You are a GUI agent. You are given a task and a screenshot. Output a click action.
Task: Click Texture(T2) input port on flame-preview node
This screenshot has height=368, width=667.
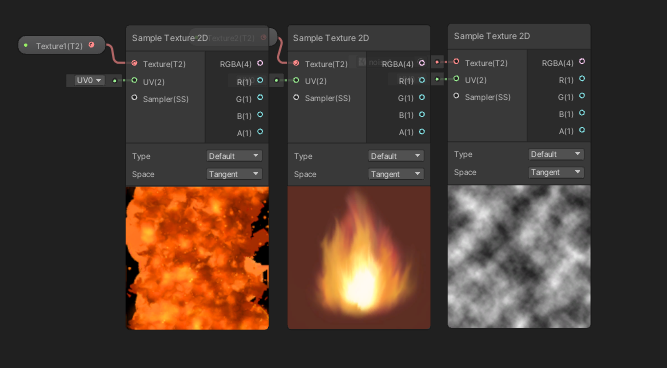(296, 63)
